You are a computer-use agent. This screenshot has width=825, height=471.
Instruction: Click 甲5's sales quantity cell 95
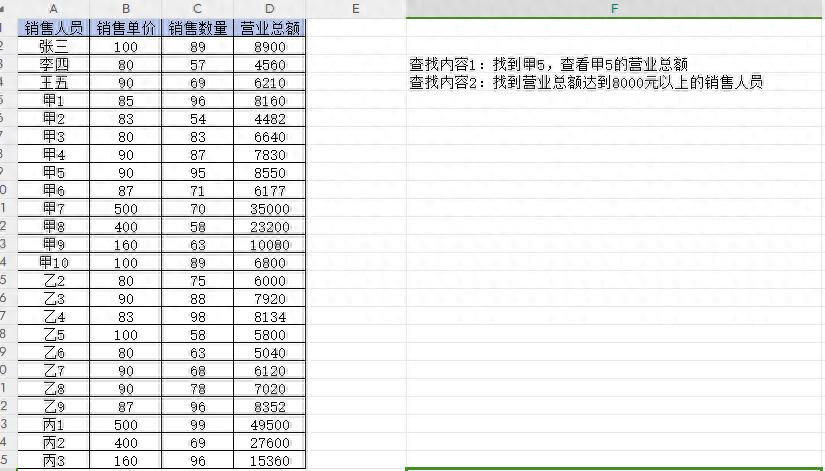(x=197, y=172)
